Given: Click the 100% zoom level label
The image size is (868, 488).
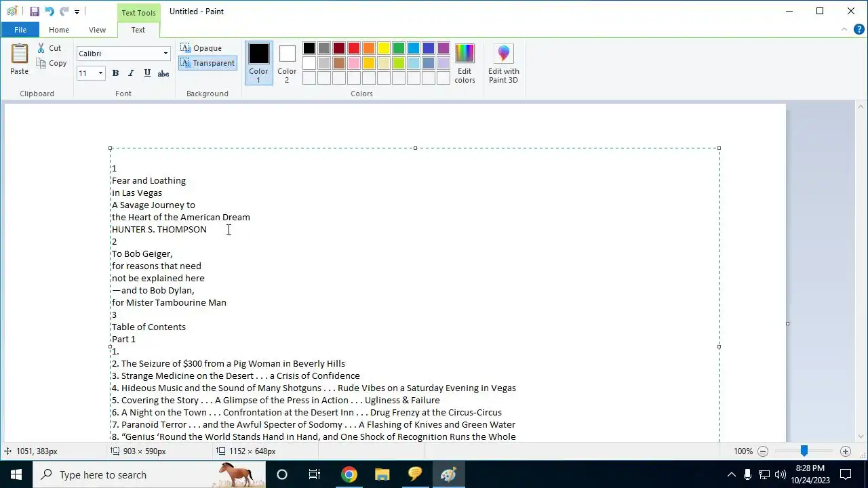Looking at the screenshot, I should tap(743, 451).
